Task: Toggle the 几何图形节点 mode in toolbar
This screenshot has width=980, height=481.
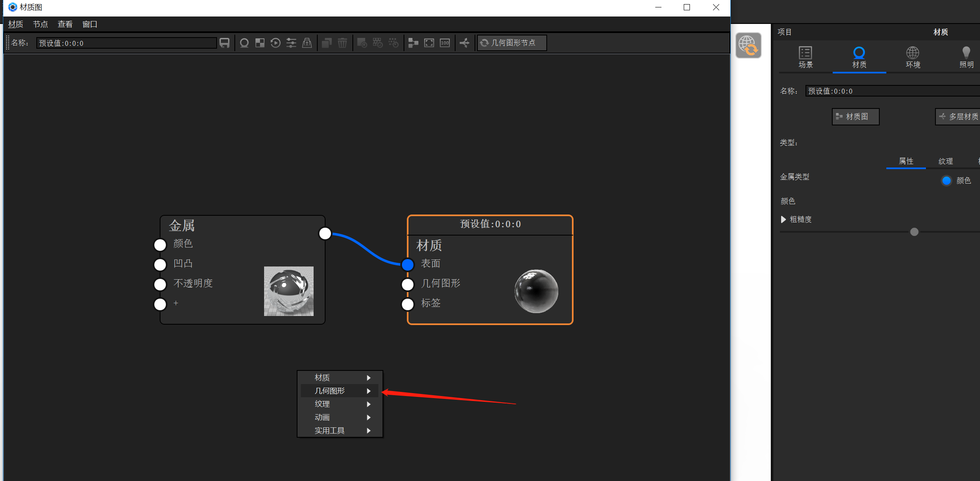Action: (512, 42)
